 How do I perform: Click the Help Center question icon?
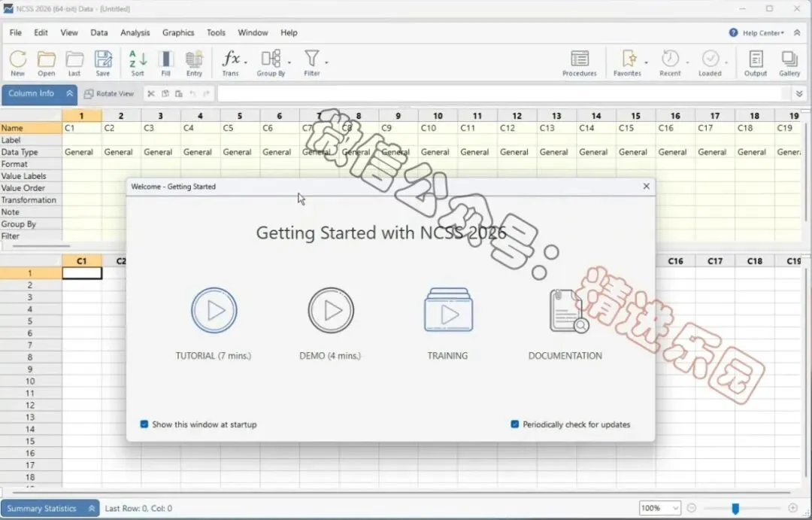(x=733, y=32)
